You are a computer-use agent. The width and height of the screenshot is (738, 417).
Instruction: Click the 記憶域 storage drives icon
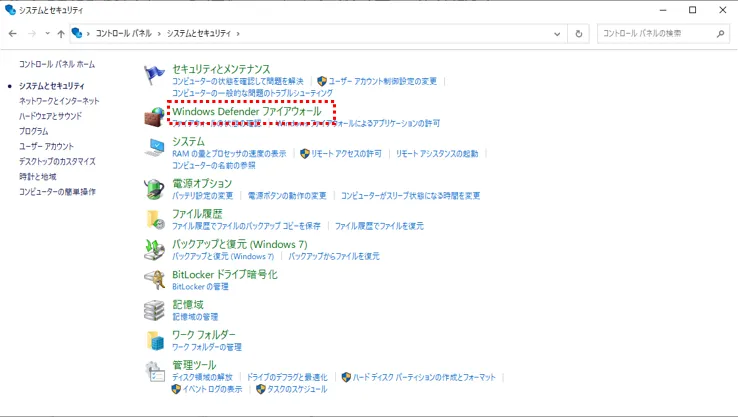tap(154, 310)
